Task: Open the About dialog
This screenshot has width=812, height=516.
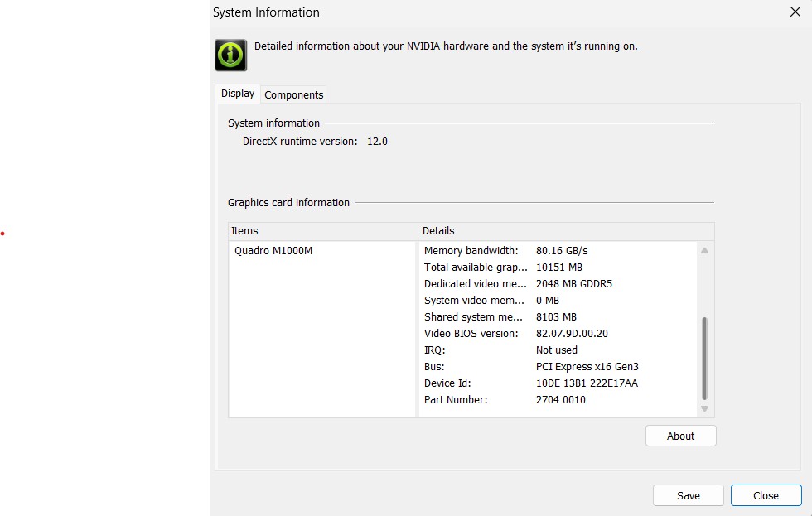Action: (680, 436)
